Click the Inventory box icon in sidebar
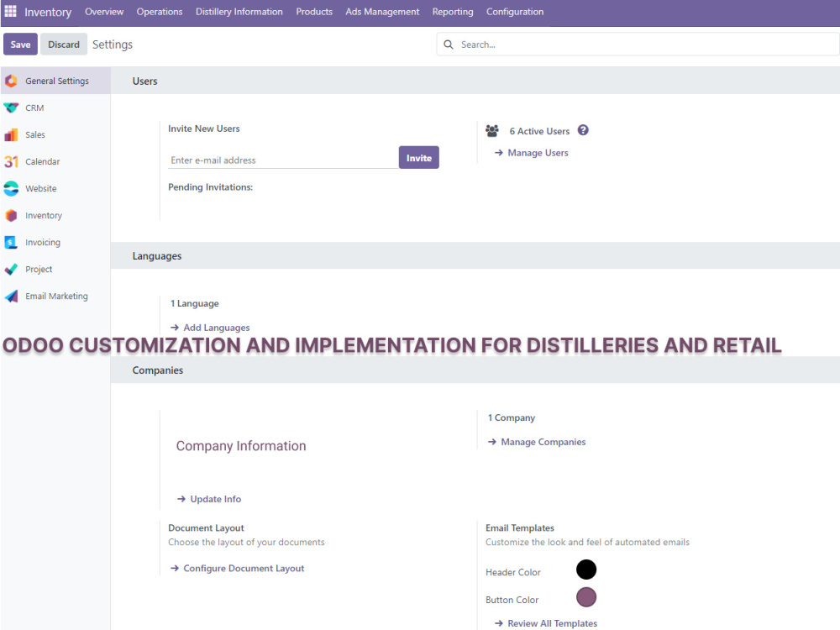 11,215
